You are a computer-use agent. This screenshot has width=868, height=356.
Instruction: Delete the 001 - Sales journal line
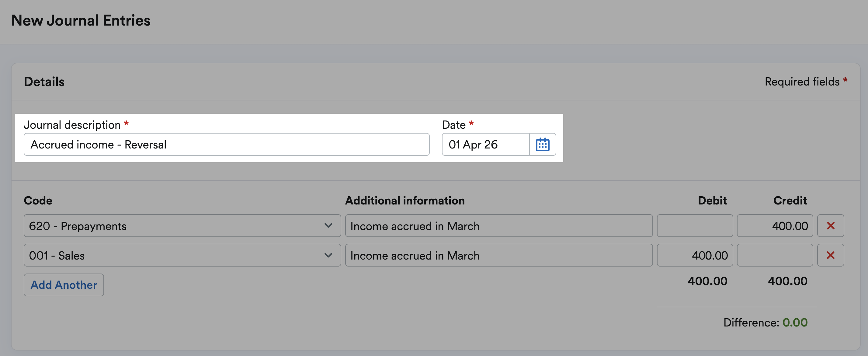831,255
